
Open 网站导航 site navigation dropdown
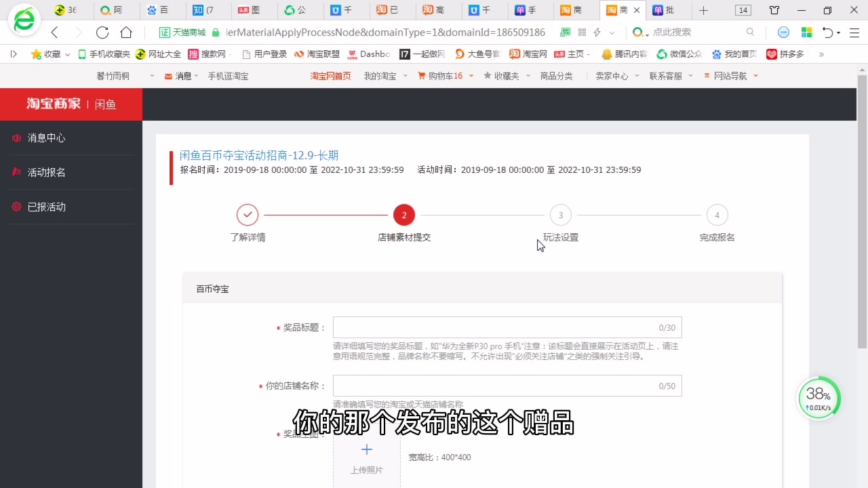coord(731,76)
